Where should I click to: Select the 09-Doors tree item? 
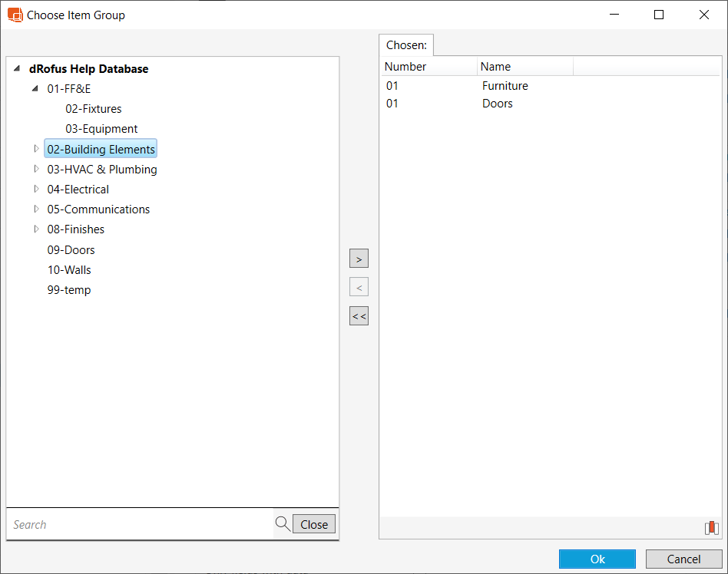[x=71, y=249]
